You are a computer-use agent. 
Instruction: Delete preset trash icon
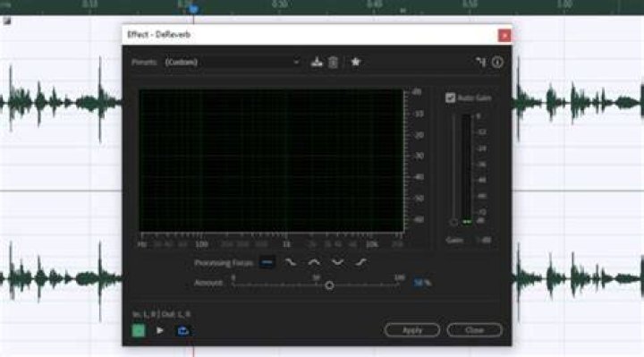333,62
